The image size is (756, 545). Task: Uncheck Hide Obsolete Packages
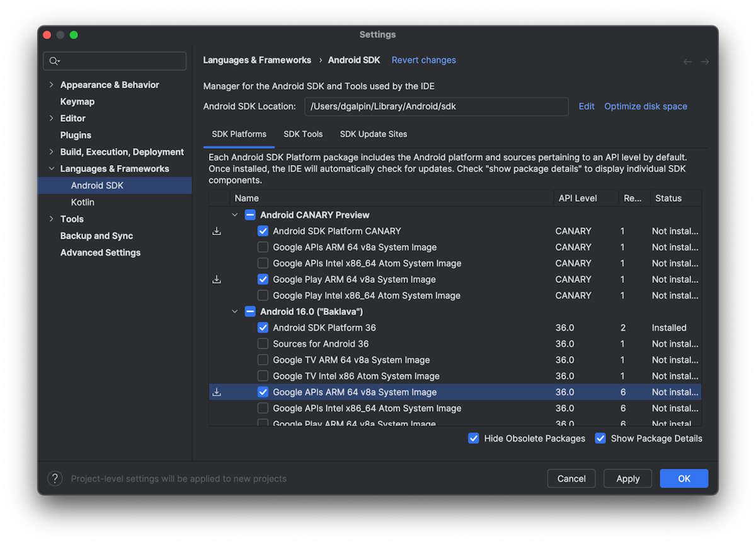coord(474,439)
